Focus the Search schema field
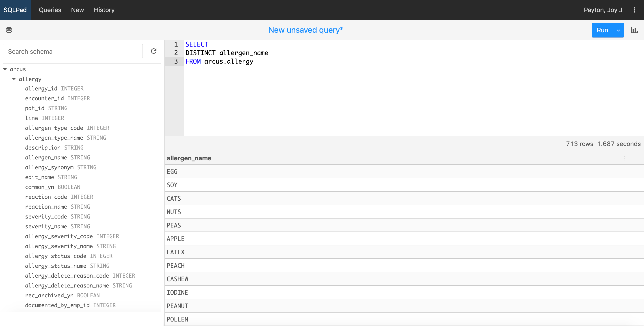644x326 pixels. (x=73, y=51)
